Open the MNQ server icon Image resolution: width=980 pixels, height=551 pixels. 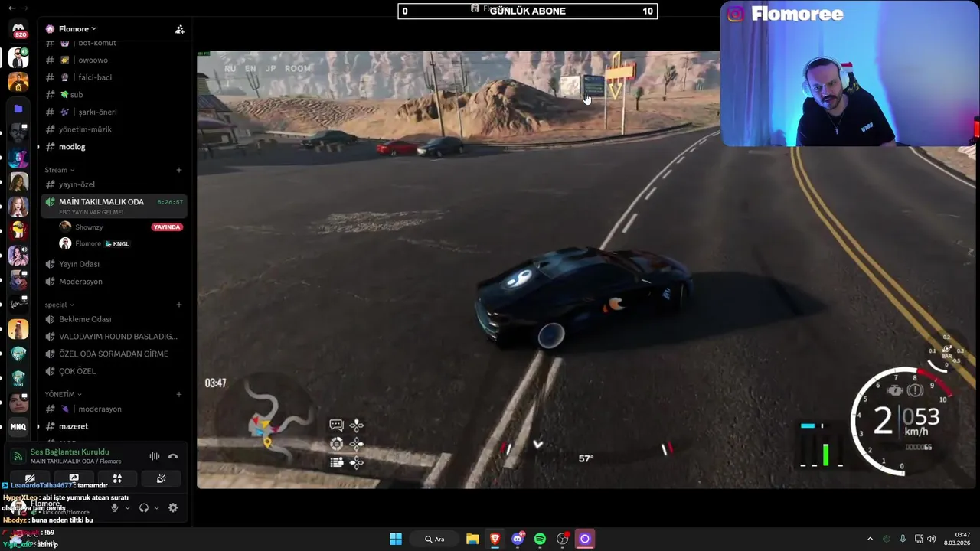click(18, 426)
